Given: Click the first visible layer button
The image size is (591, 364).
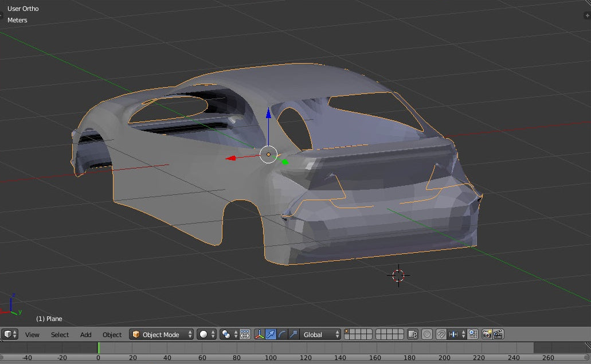Looking at the screenshot, I should (x=347, y=332).
